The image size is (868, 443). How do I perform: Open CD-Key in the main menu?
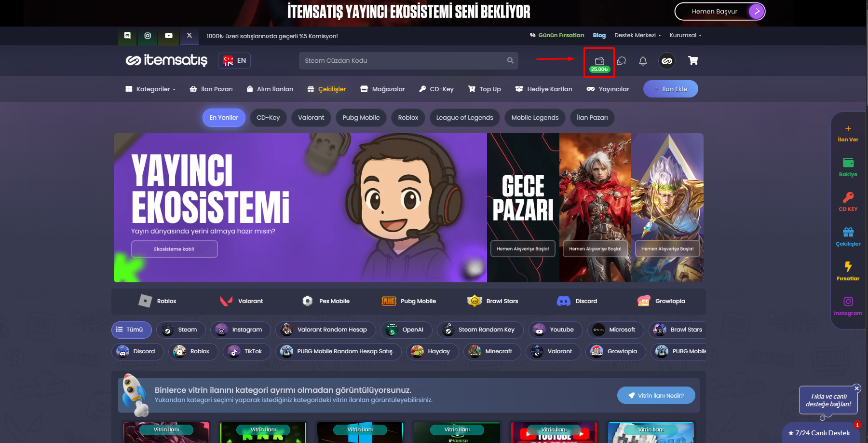tap(436, 89)
